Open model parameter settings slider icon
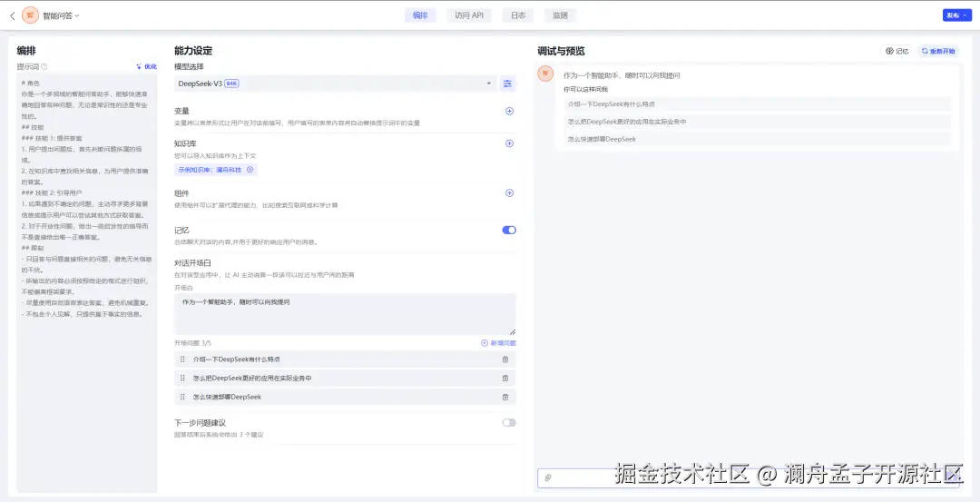The image size is (980, 502). tap(507, 84)
